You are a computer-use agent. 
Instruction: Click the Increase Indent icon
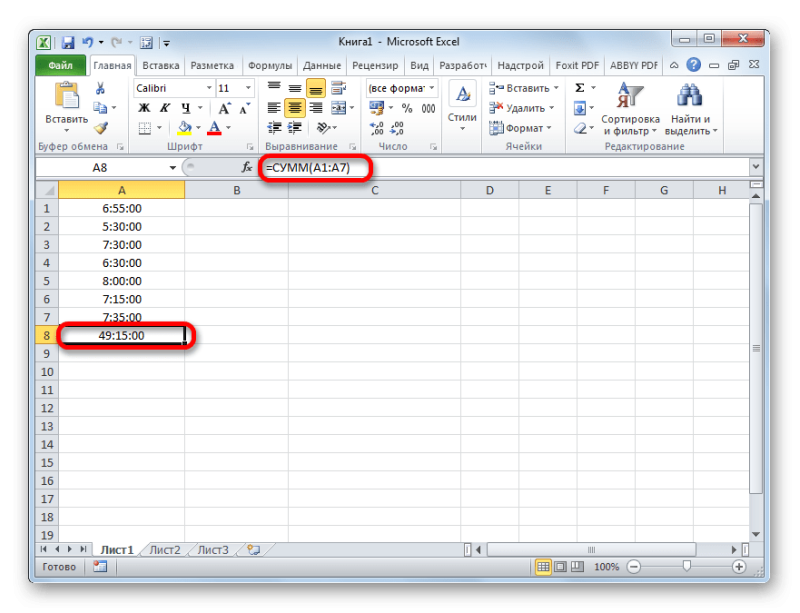tap(295, 128)
